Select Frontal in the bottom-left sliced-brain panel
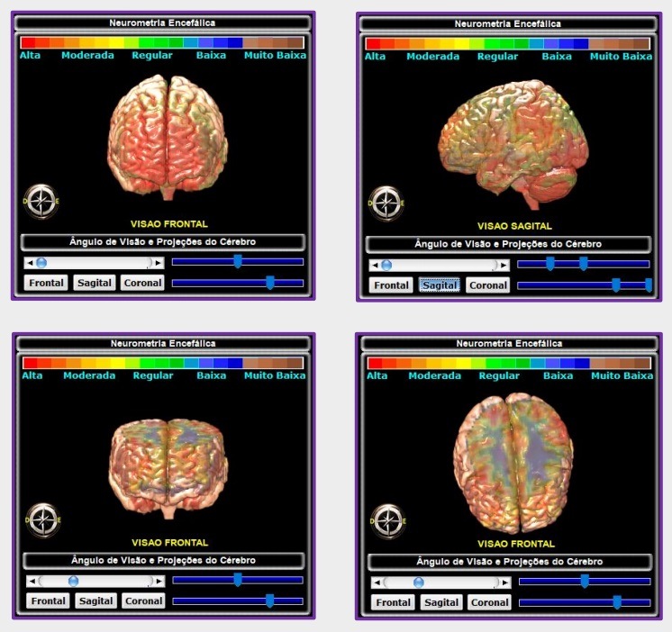The height and width of the screenshot is (632, 672). pos(48,601)
